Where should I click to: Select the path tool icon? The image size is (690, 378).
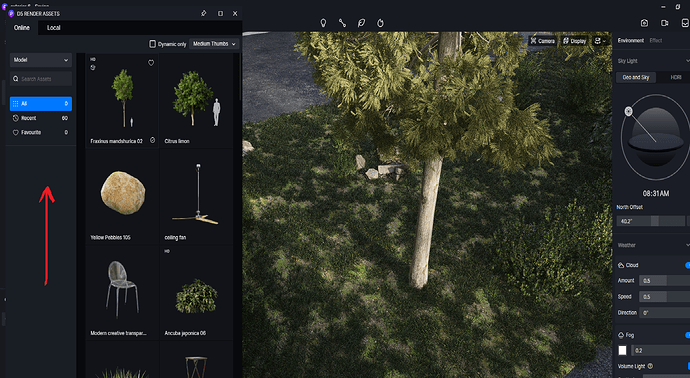pyautogui.click(x=342, y=23)
